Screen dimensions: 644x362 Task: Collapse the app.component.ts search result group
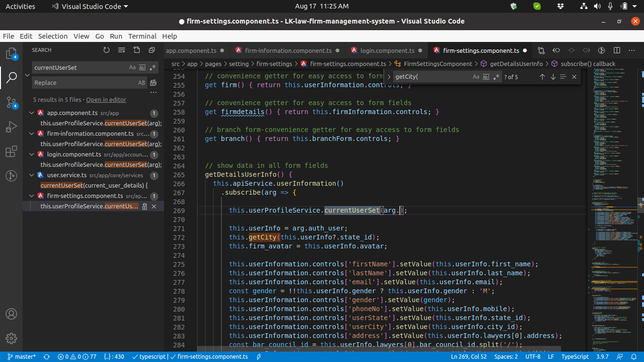tap(32, 113)
